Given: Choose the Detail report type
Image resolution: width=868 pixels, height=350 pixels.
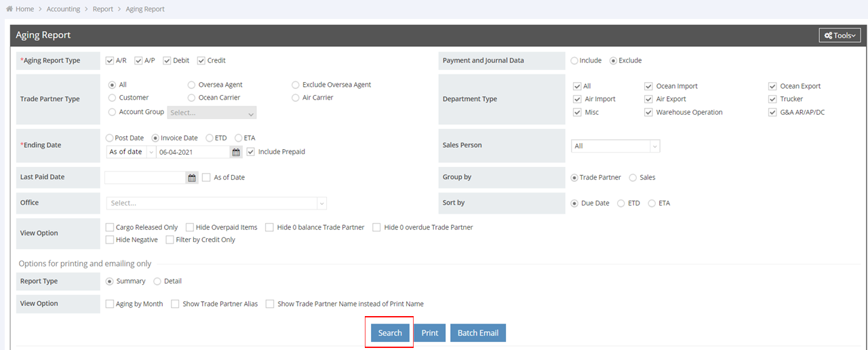Looking at the screenshot, I should (x=157, y=281).
